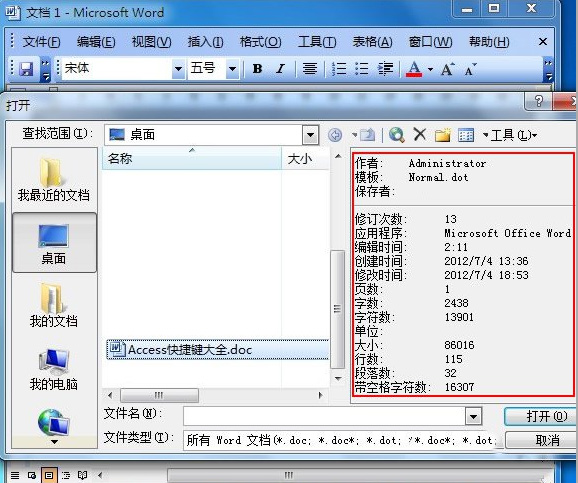Click the Save icon in Word toolbar
The height and width of the screenshot is (483, 578).
26,69
